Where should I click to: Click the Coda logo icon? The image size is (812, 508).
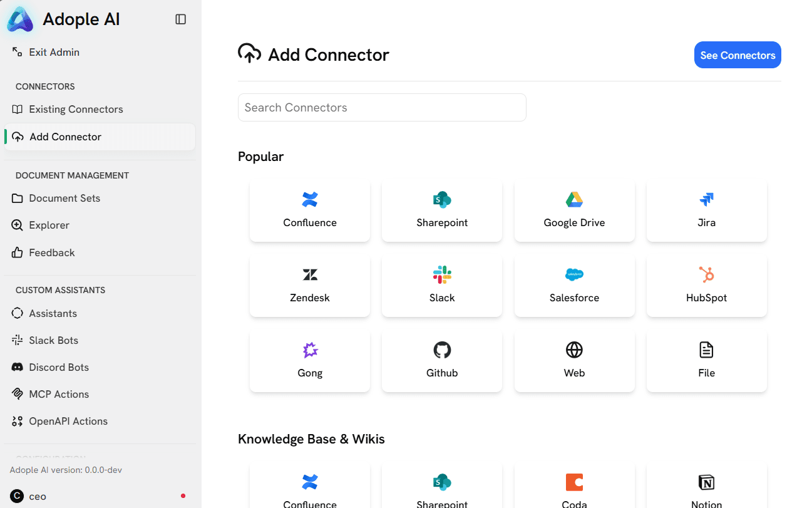(x=574, y=482)
